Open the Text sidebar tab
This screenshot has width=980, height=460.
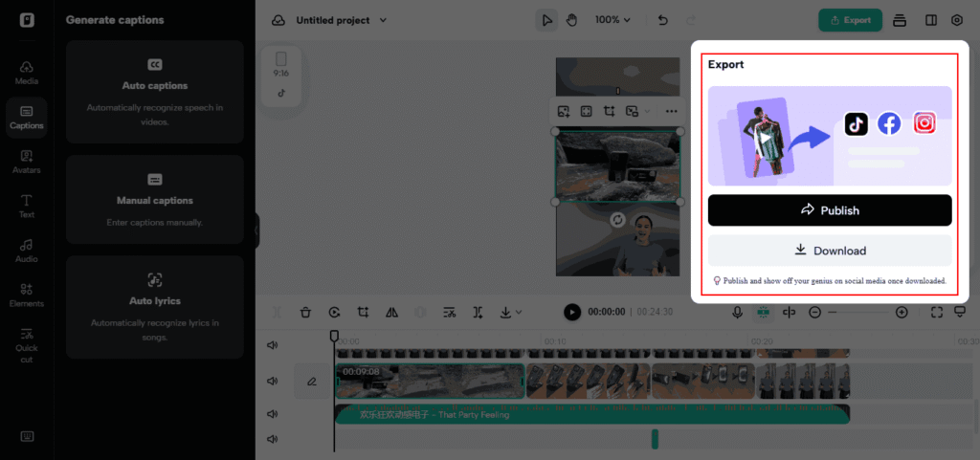pos(26,206)
